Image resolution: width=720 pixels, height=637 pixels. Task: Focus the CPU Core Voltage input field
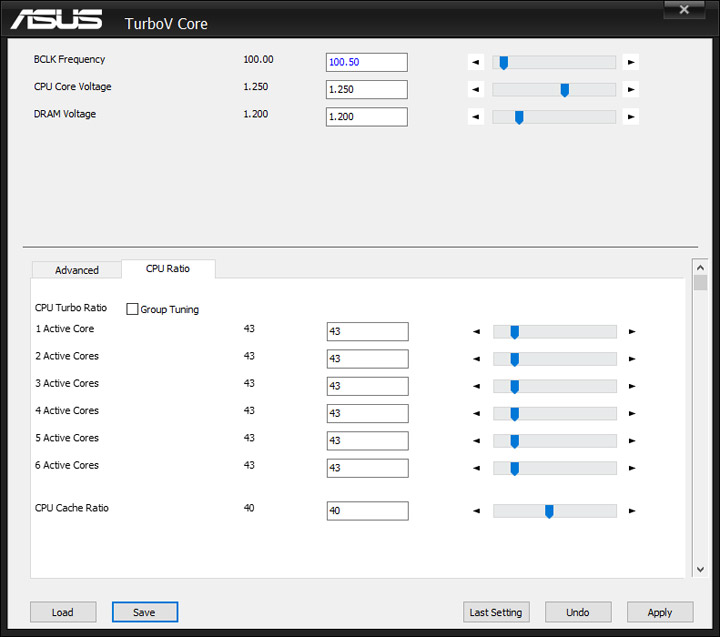click(366, 90)
